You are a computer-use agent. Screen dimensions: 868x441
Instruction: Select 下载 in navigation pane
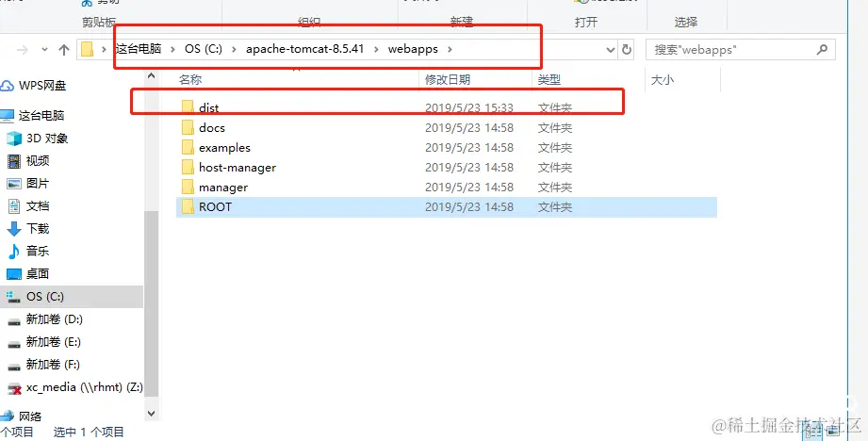38,229
